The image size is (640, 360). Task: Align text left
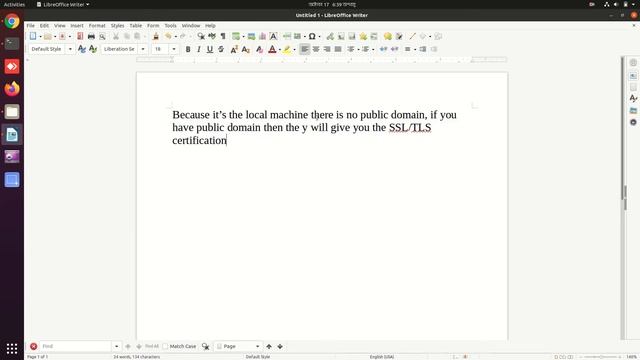(304, 49)
